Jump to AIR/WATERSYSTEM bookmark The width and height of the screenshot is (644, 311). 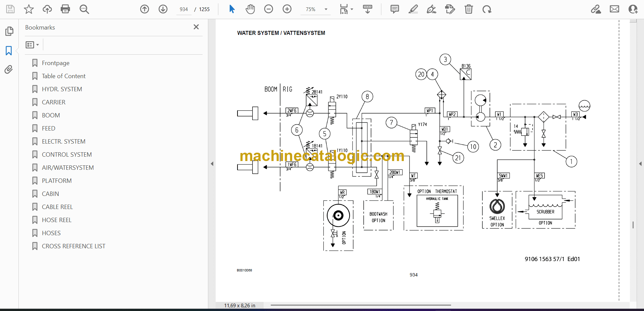(68, 168)
